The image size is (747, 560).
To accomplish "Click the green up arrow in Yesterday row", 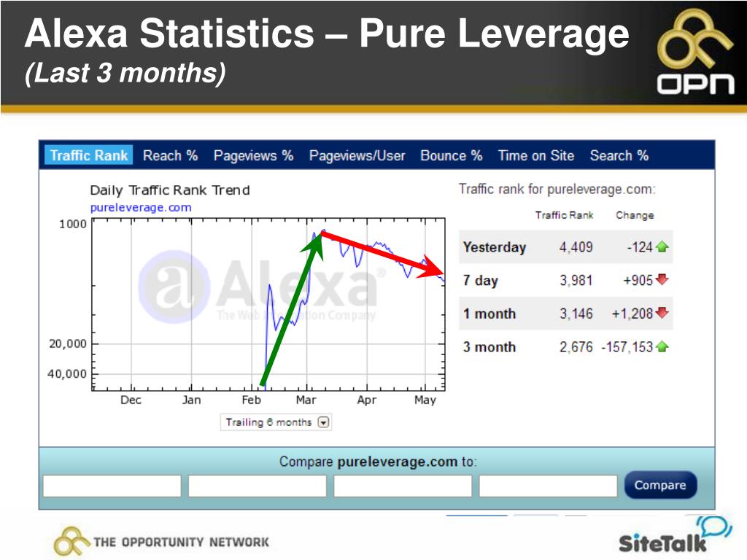I will pyautogui.click(x=662, y=246).
